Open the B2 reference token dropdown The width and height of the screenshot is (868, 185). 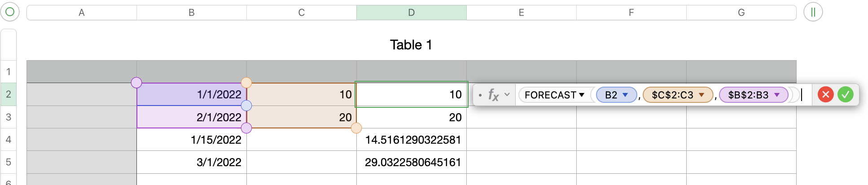tap(625, 95)
